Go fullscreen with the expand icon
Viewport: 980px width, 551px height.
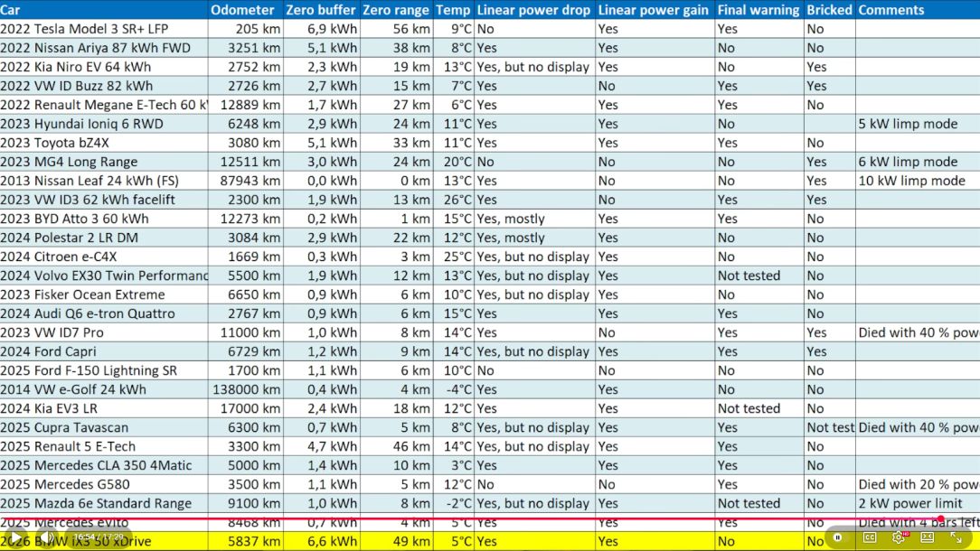click(x=956, y=537)
